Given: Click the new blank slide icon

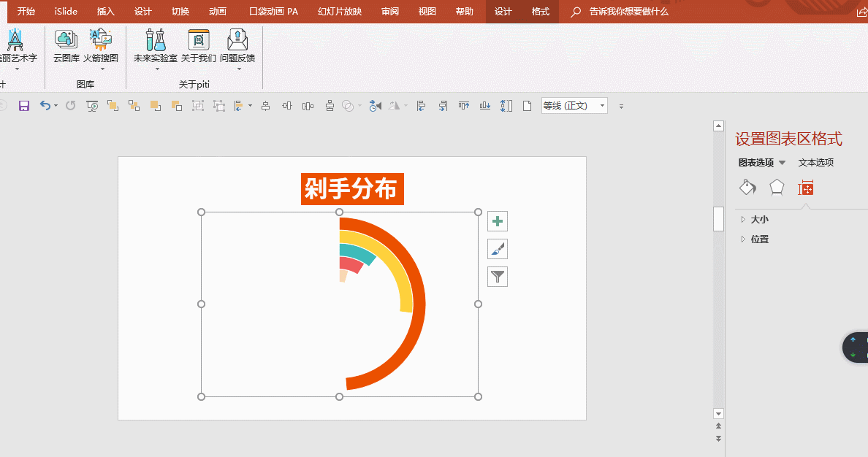Looking at the screenshot, I should (527, 106).
